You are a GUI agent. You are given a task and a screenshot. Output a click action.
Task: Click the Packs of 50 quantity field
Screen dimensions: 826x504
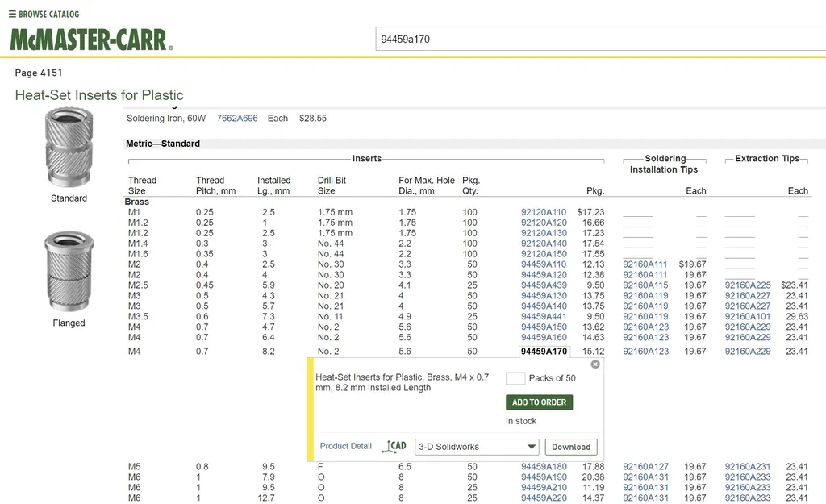click(x=515, y=378)
